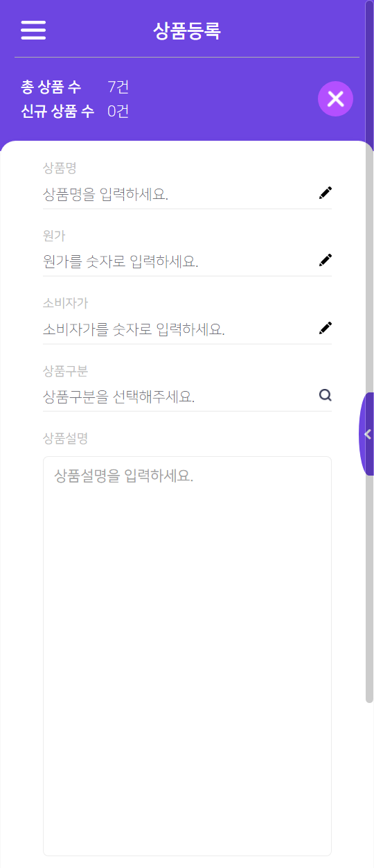
Task: Click the 총 상품 수 label
Action: tap(51, 87)
